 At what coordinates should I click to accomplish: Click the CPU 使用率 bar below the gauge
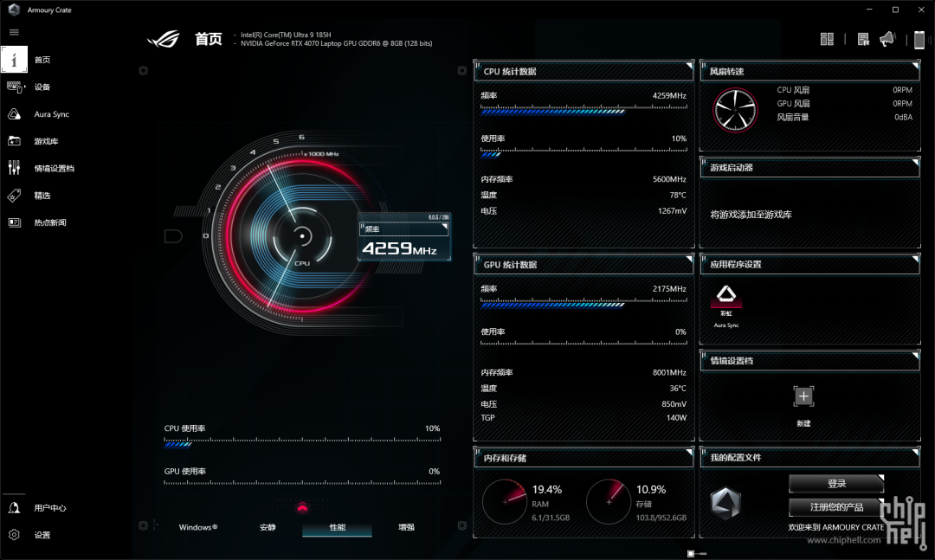[x=302, y=442]
